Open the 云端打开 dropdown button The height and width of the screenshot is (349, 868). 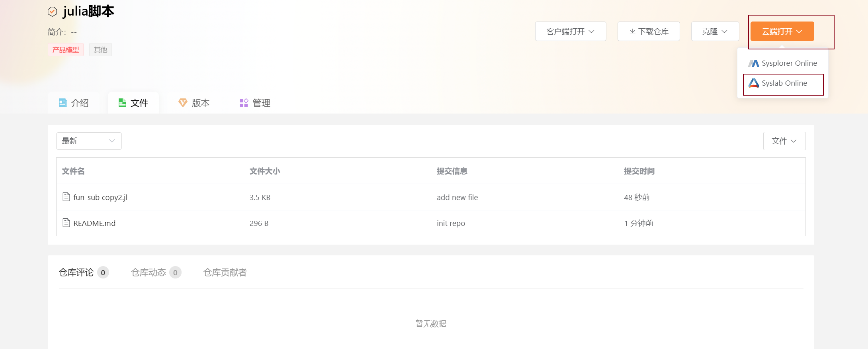pos(782,31)
